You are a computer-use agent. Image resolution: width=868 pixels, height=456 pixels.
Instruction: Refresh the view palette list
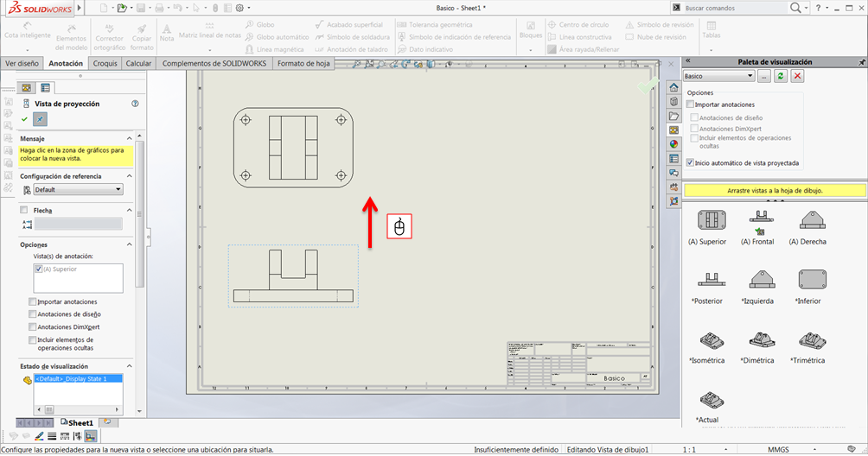781,76
